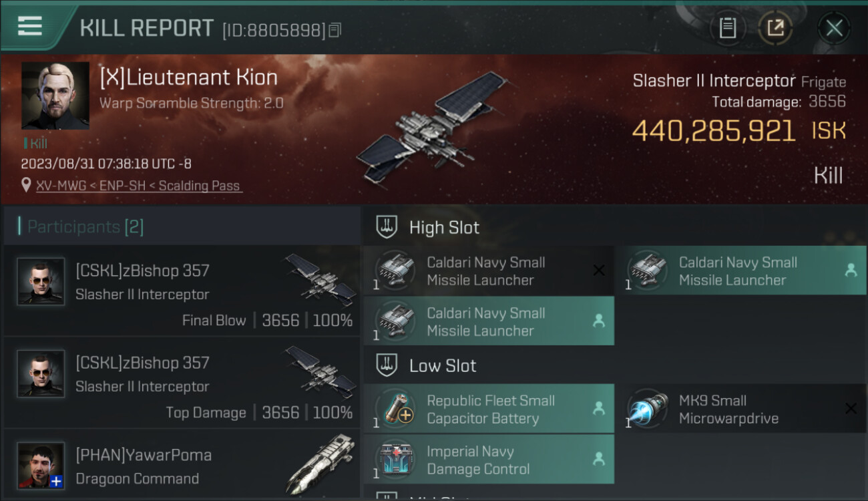The height and width of the screenshot is (501, 868).
Task: Select Republic Fleet Small Capacitor Battery icon
Action: [x=395, y=409]
